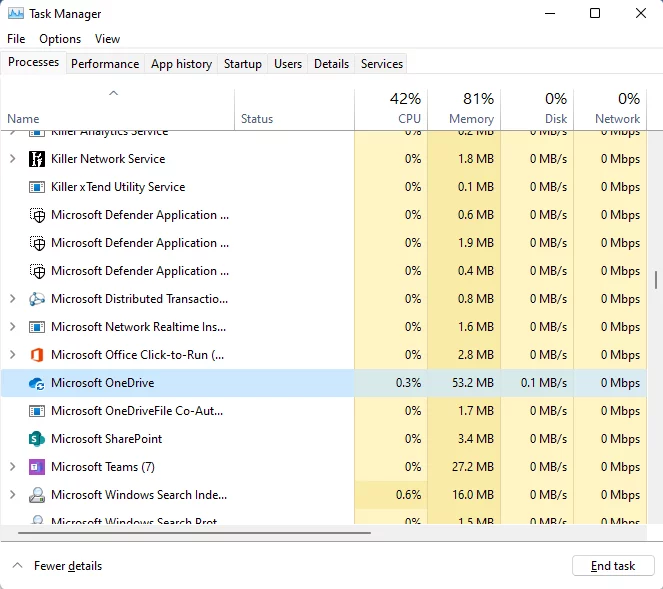Switch to the Services tab

point(382,64)
